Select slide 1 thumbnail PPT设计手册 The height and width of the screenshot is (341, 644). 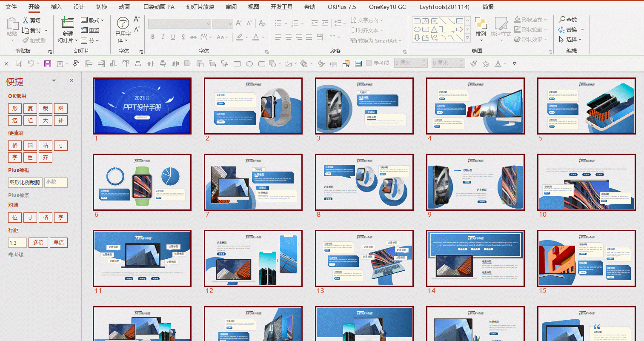tap(142, 106)
